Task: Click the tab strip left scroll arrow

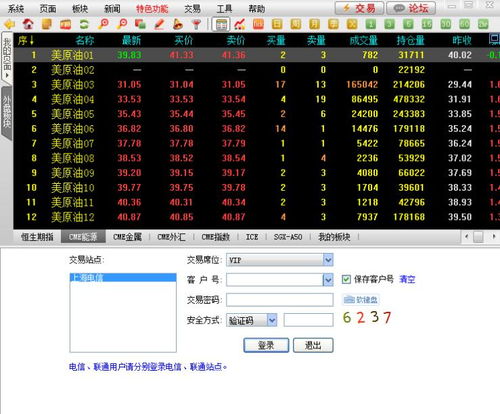Action: (x=466, y=237)
